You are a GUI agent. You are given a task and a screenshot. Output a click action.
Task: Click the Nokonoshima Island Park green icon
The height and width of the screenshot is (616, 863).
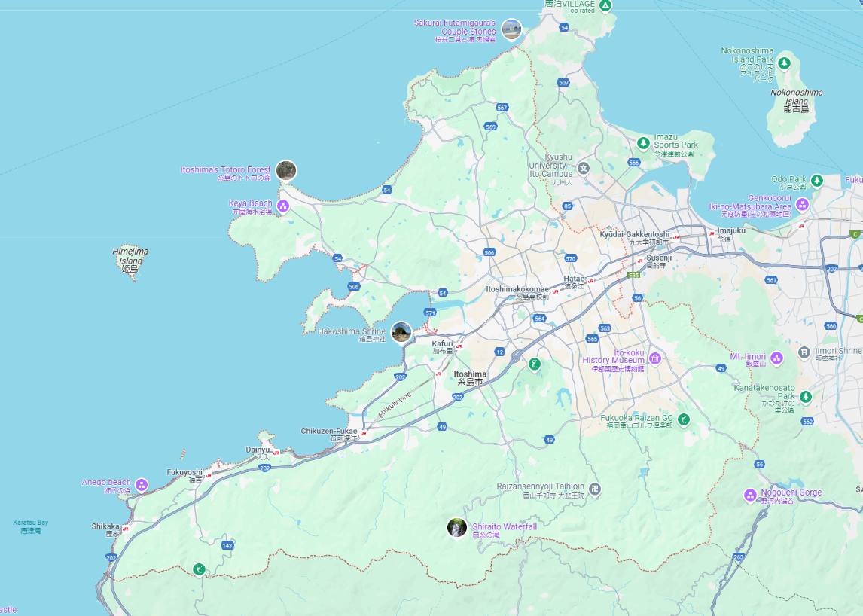point(785,63)
